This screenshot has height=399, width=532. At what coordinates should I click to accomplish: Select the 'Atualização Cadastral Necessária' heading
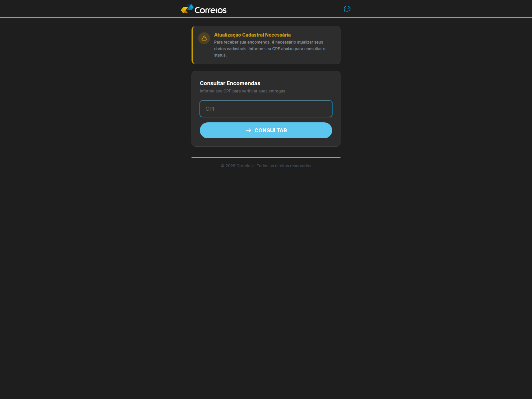click(252, 35)
